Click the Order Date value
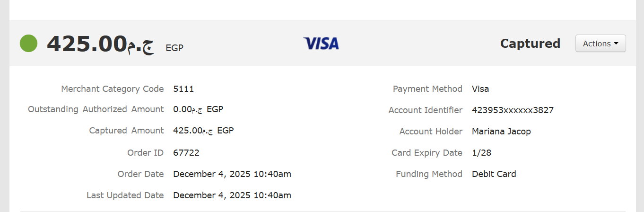 pos(232,174)
